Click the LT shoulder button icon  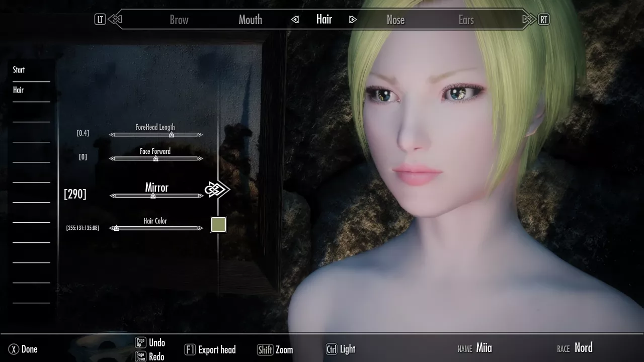click(x=100, y=20)
